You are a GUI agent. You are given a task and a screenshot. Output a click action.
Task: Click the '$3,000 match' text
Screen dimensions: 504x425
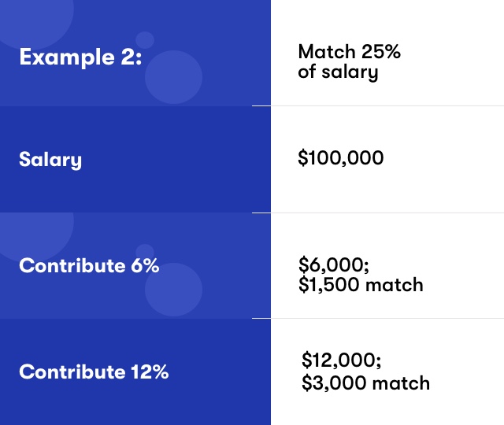pyautogui.click(x=365, y=383)
